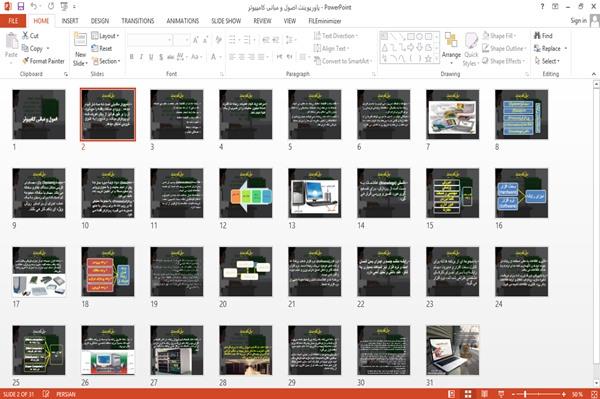Image resolution: width=600 pixels, height=399 pixels.
Task: Open the REVIEW tab
Action: pos(262,21)
